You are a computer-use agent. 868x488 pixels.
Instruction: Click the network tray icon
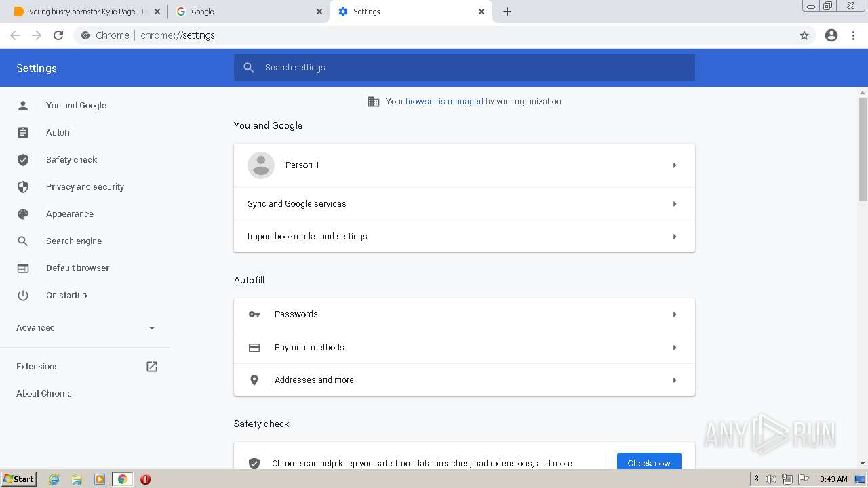click(x=787, y=479)
